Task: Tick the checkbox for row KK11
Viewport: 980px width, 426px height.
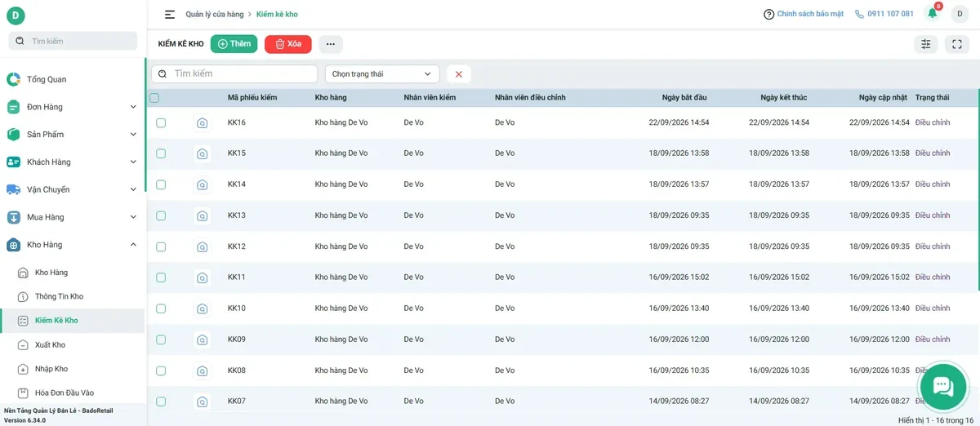Action: coord(161,277)
